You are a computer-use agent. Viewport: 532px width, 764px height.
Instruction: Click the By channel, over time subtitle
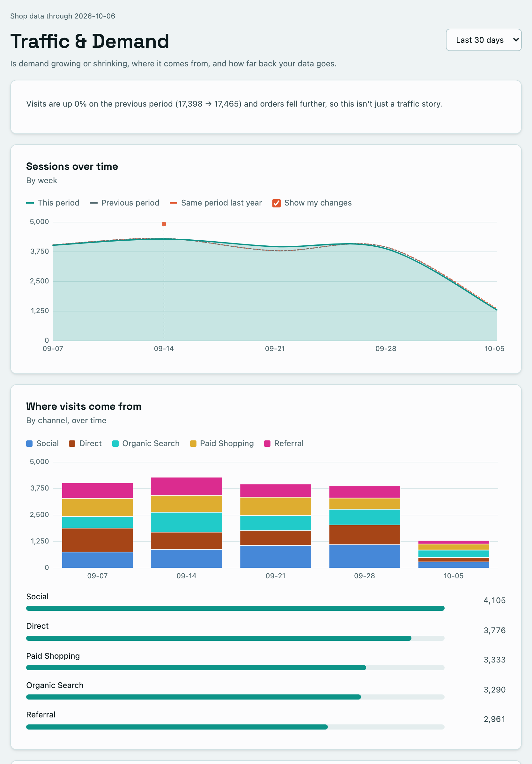tap(66, 421)
